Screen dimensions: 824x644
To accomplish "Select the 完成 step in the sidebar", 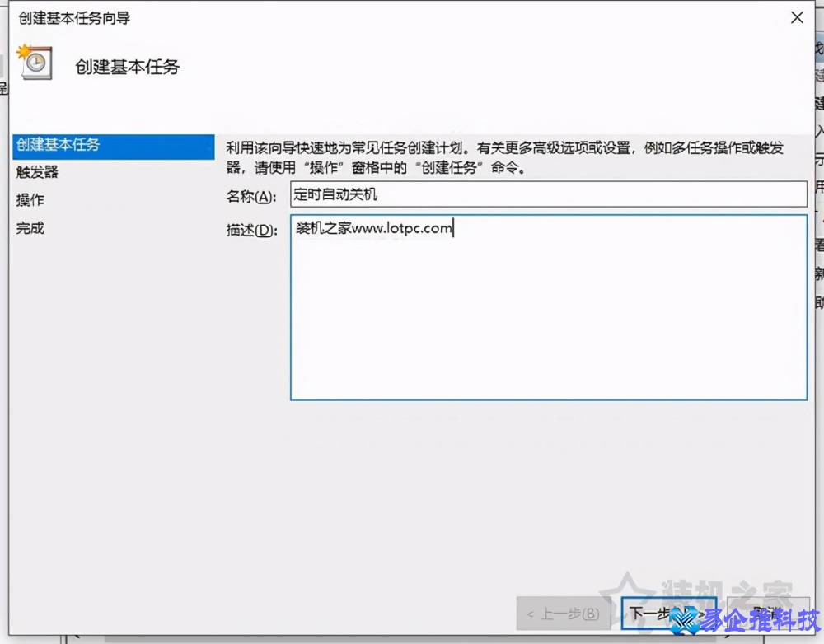I will 30,228.
